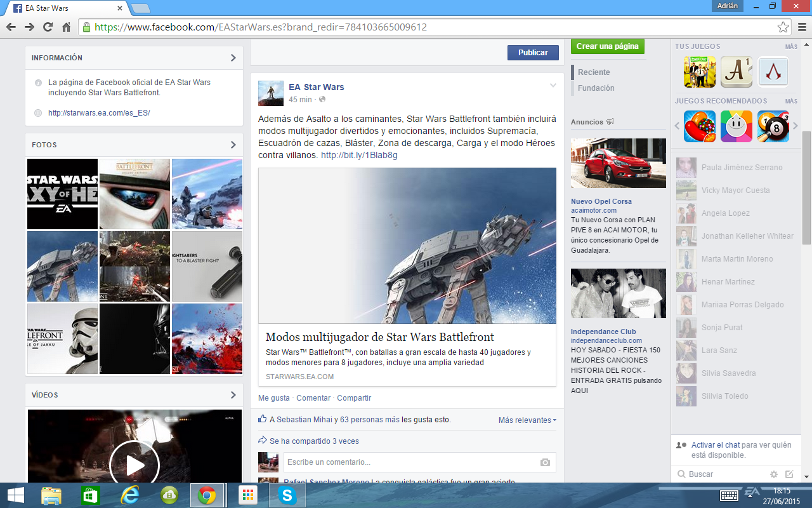This screenshot has width=812, height=508.
Task: Reload the page with refresh icon
Action: tap(48, 27)
